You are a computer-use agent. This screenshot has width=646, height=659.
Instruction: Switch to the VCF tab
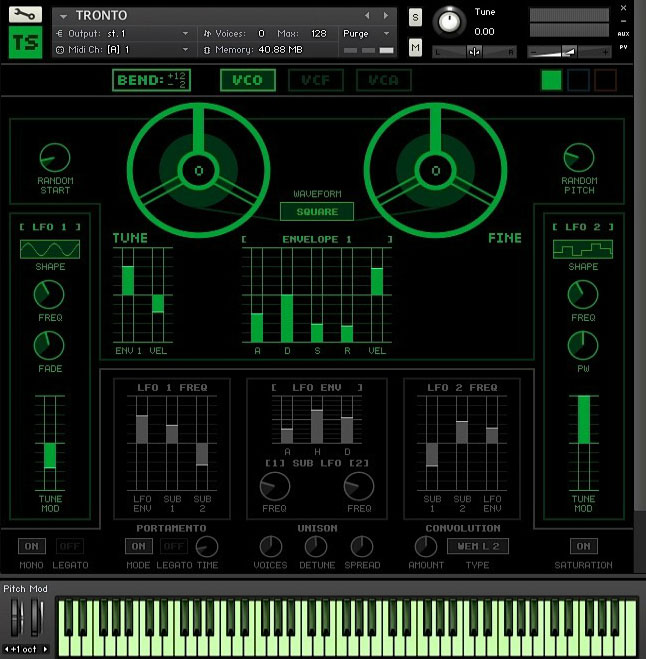pyautogui.click(x=315, y=81)
